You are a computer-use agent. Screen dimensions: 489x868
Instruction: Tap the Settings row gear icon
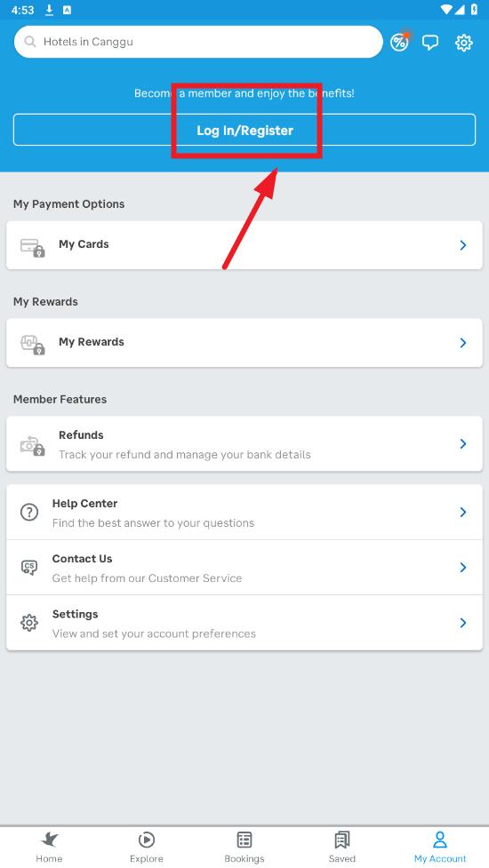(x=28, y=623)
